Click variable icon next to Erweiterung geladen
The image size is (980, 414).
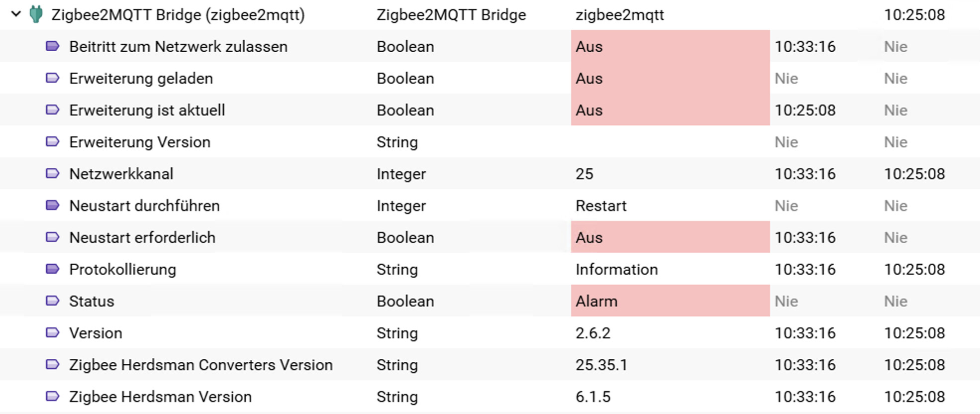(x=52, y=78)
